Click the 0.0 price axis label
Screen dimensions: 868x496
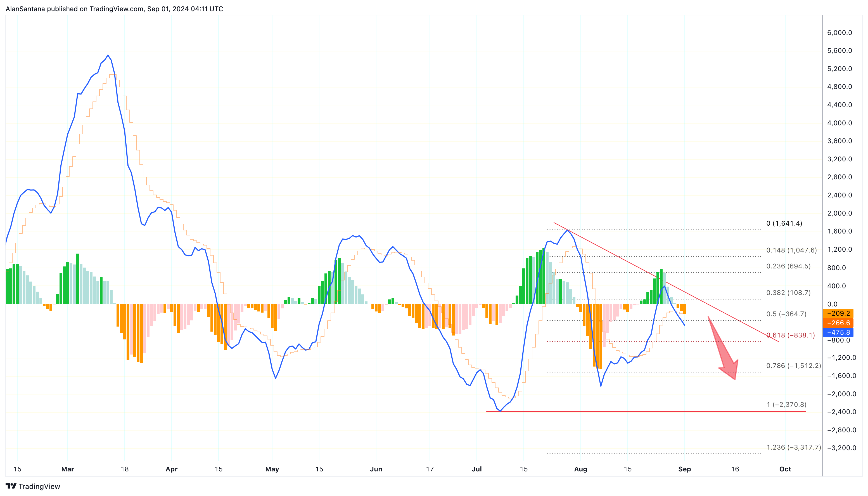[x=832, y=304]
